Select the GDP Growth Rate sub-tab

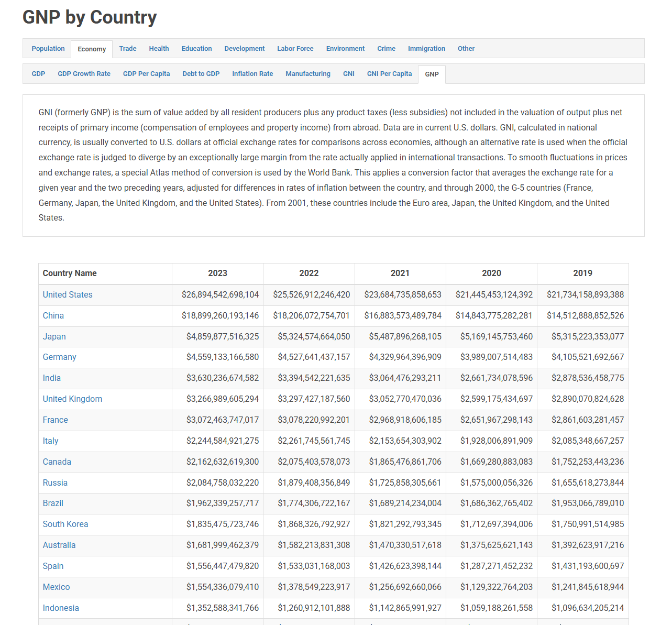[x=84, y=74]
